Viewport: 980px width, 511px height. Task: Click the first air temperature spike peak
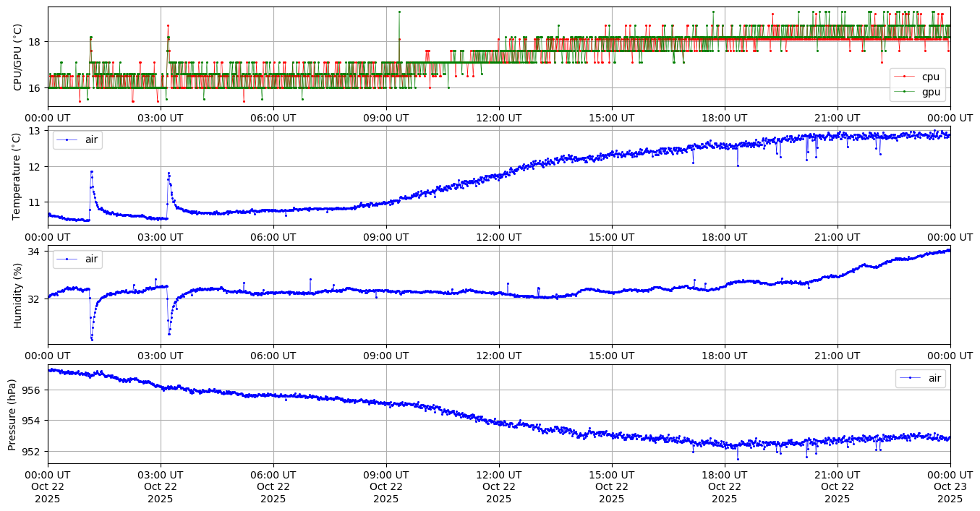[91, 171]
